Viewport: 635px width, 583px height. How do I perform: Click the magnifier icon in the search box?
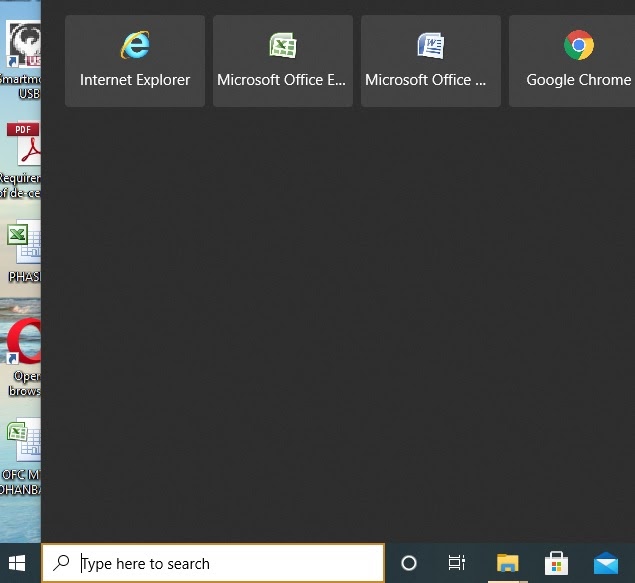(62, 562)
